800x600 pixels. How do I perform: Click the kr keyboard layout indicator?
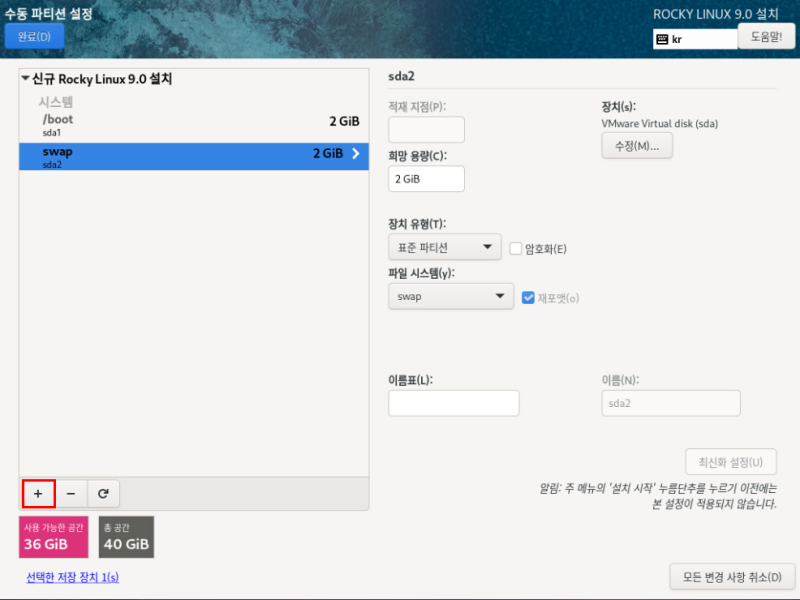point(695,39)
